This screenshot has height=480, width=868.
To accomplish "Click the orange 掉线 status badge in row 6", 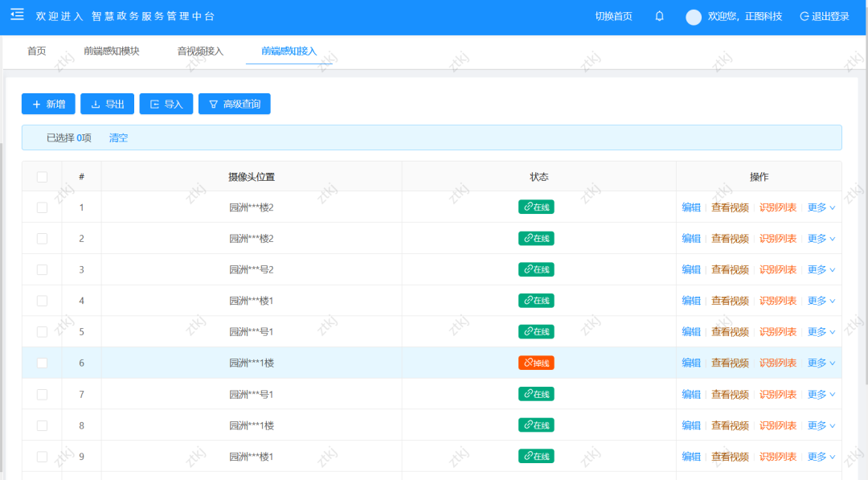I will [536, 363].
